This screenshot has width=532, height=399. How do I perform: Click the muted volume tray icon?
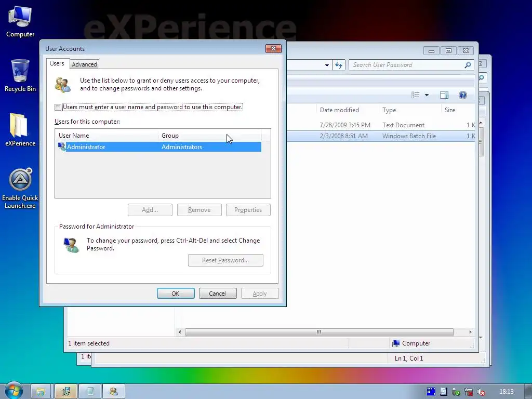pyautogui.click(x=481, y=392)
